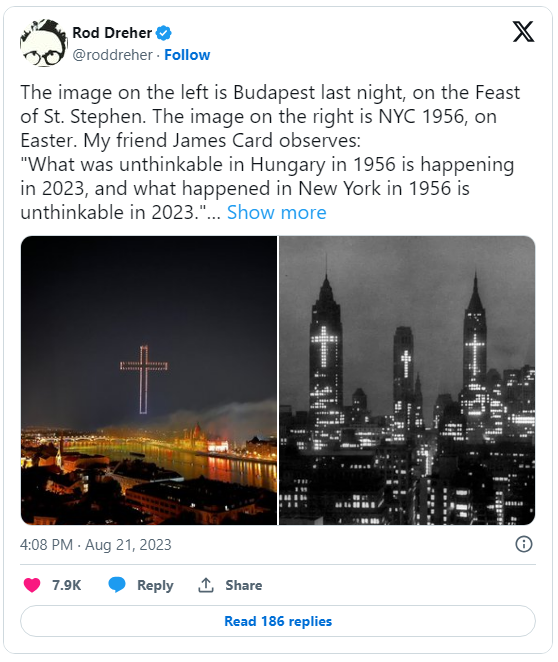Expand tweet with Show more

276,212
